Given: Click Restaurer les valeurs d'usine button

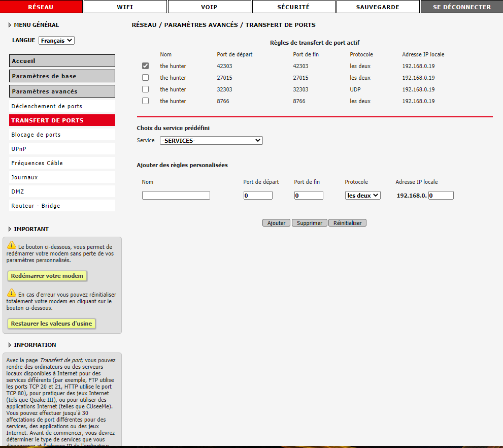Looking at the screenshot, I should tap(52, 324).
